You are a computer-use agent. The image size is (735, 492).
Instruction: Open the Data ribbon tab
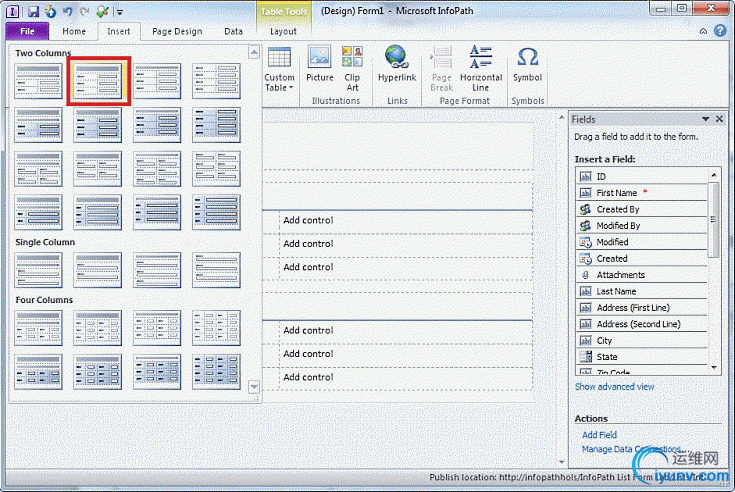pos(233,31)
